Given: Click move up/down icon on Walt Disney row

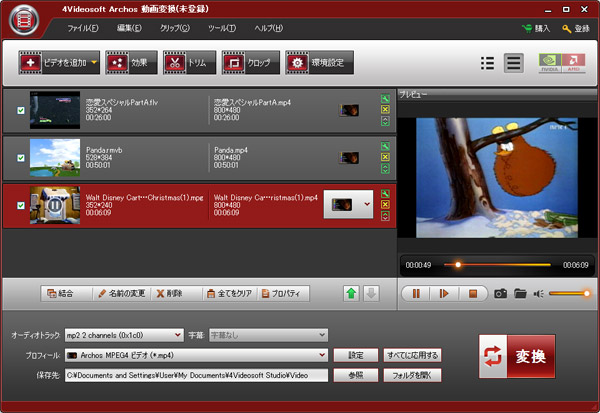Looking at the screenshot, I should 385,216.
